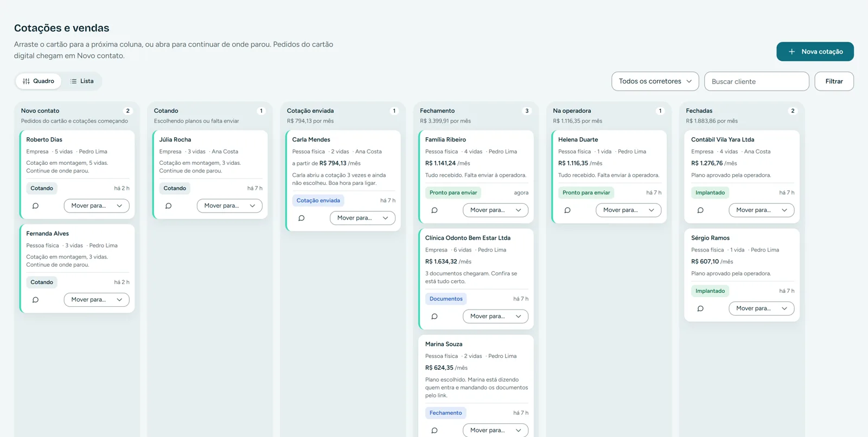Click comment icon on Sérgio Ramos card
Image resolution: width=868 pixels, height=437 pixels.
click(x=700, y=309)
